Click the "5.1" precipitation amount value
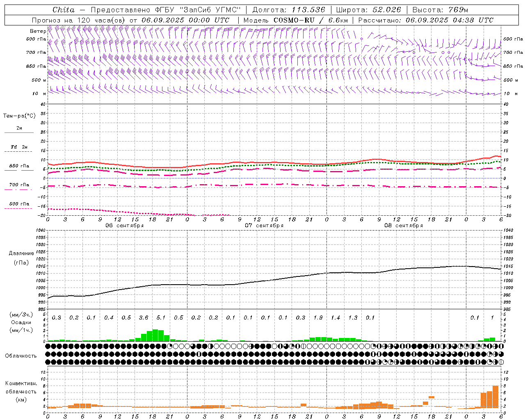 161,317
